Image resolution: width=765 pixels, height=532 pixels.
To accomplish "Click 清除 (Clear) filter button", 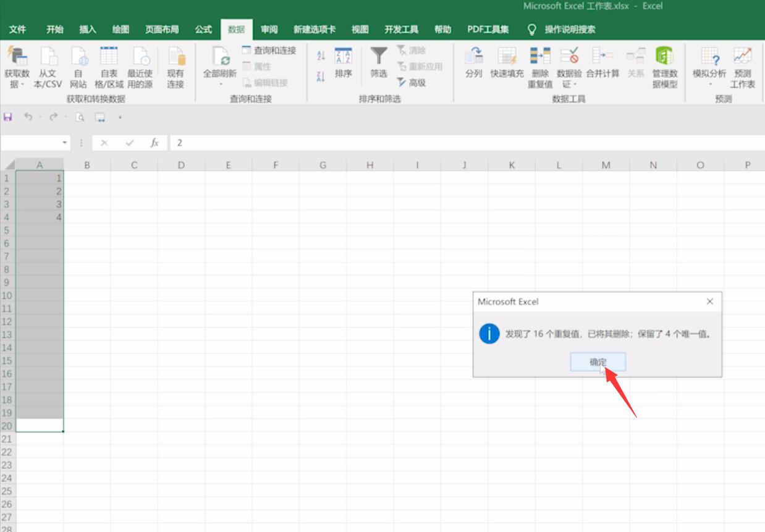I will [x=412, y=50].
